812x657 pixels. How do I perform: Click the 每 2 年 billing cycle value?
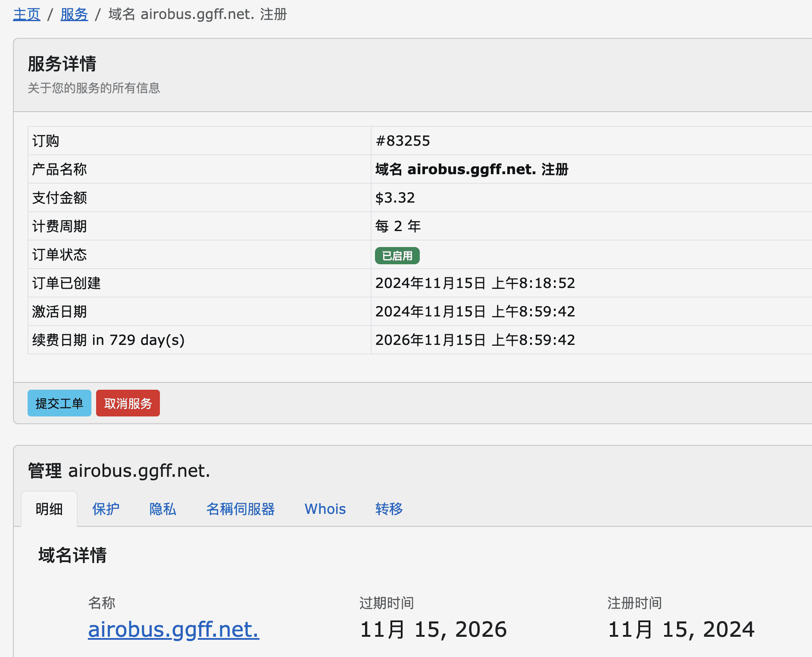coord(397,226)
